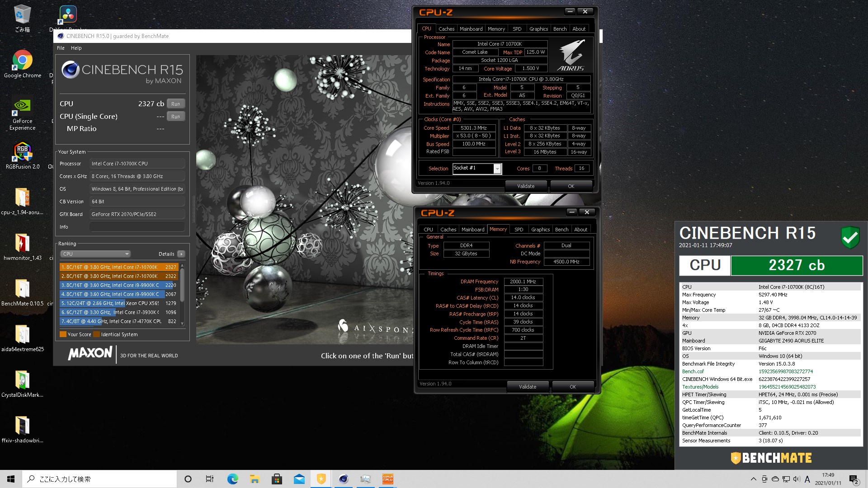Open SPD tab in lower CPU-Z window
The width and height of the screenshot is (868, 488).
(519, 230)
